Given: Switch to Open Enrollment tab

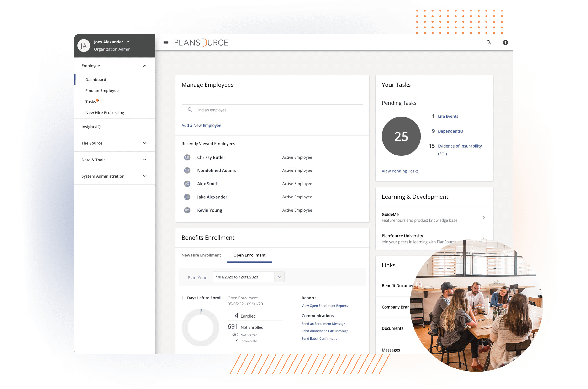Looking at the screenshot, I should click(249, 255).
